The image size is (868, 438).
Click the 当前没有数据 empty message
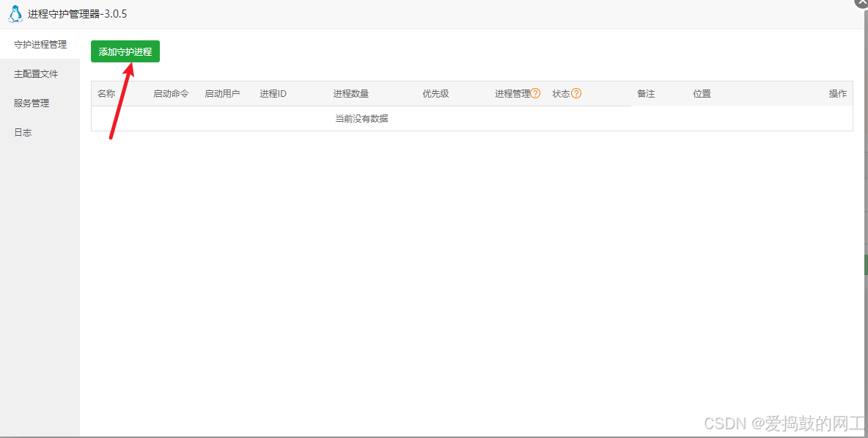click(361, 119)
